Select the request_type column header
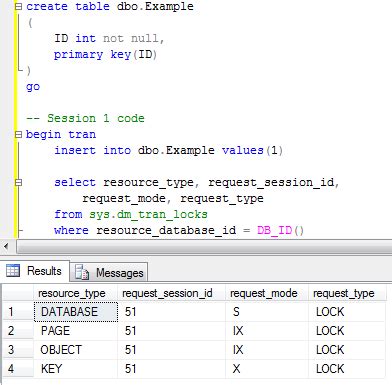 tap(347, 293)
